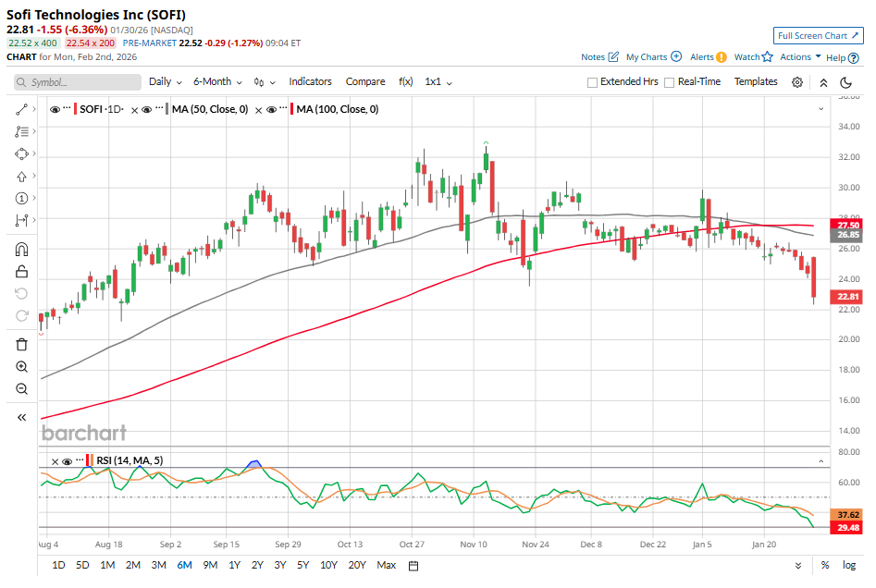Enable the Real-Time checkbox

tap(669, 82)
